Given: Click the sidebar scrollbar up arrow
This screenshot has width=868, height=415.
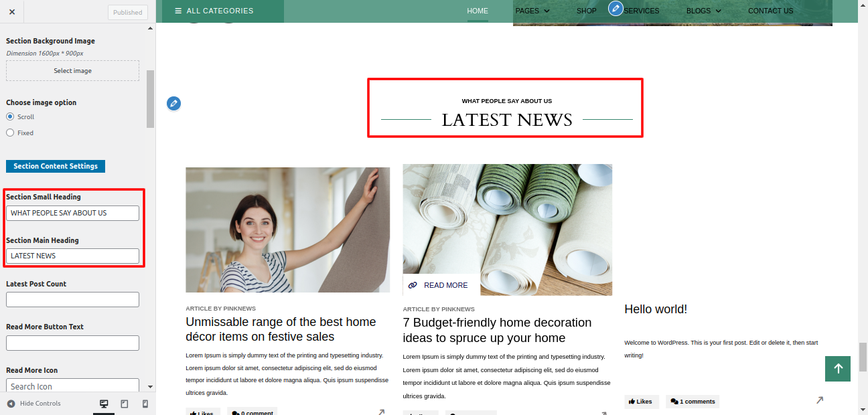Looking at the screenshot, I should 150,28.
